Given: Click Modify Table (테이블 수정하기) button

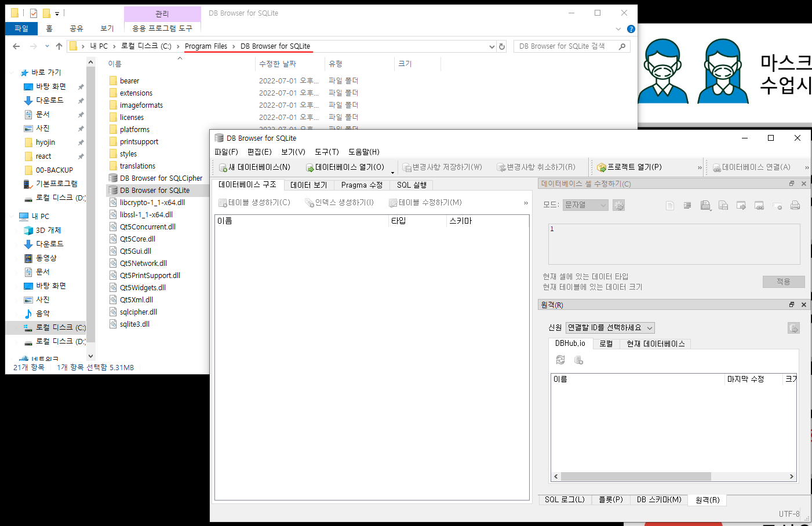Looking at the screenshot, I should point(425,203).
